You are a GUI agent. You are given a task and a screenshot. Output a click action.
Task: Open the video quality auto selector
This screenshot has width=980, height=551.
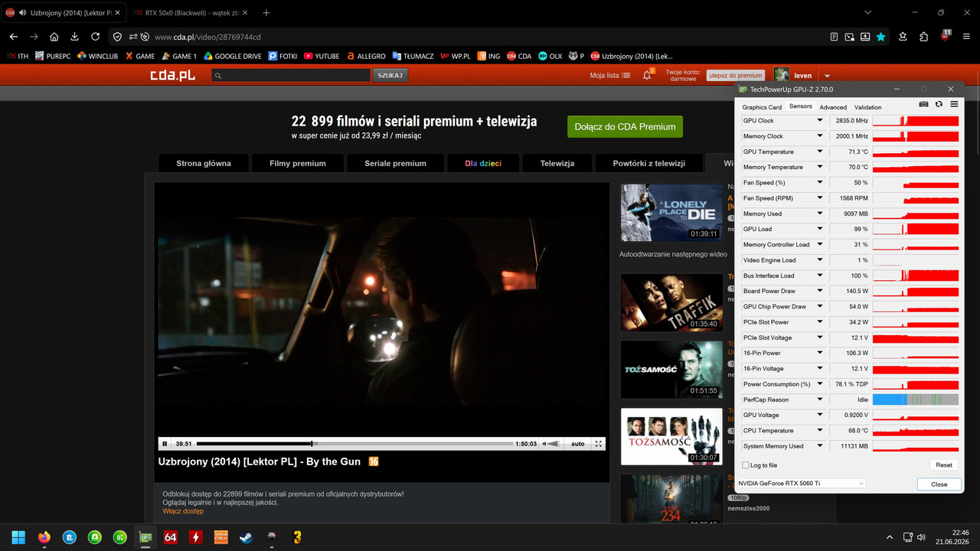click(x=578, y=444)
